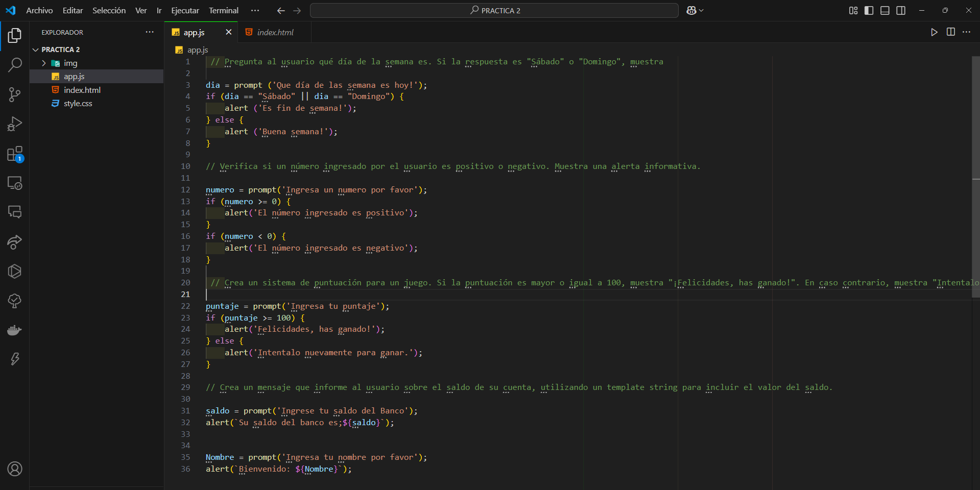Go forward with the right arrow
The image size is (980, 490).
[297, 10]
